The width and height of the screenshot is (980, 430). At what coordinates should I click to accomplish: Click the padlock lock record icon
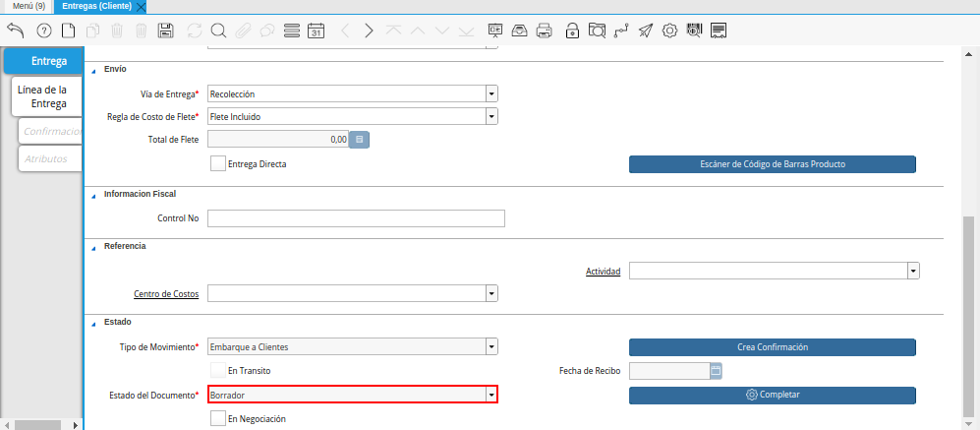pos(572,31)
